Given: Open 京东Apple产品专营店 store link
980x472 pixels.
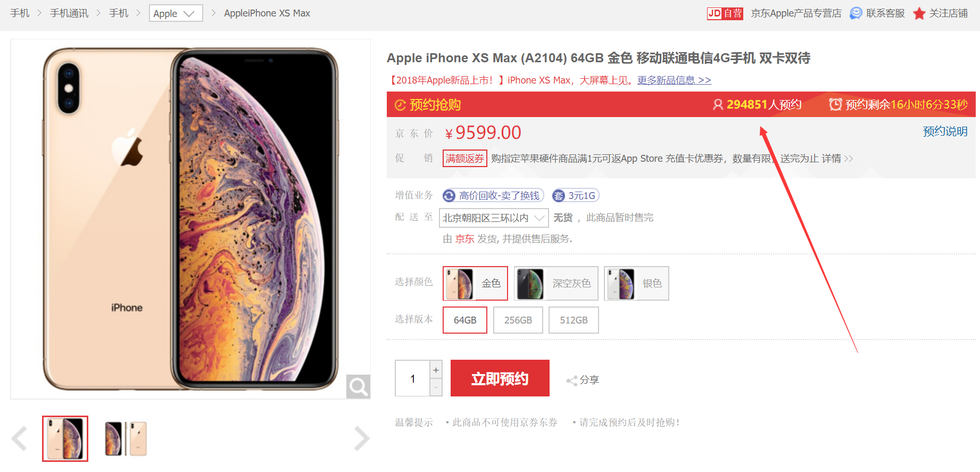Looking at the screenshot, I should [796, 13].
